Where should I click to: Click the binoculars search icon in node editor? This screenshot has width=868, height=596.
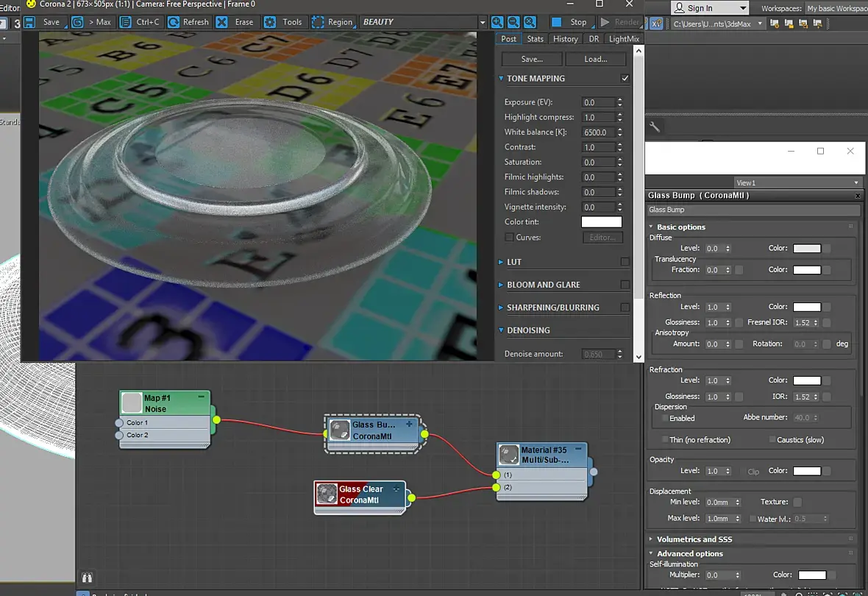[87, 578]
